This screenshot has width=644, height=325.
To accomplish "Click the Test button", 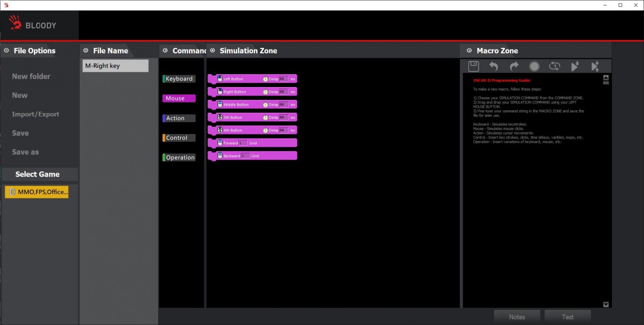I will 568,317.
